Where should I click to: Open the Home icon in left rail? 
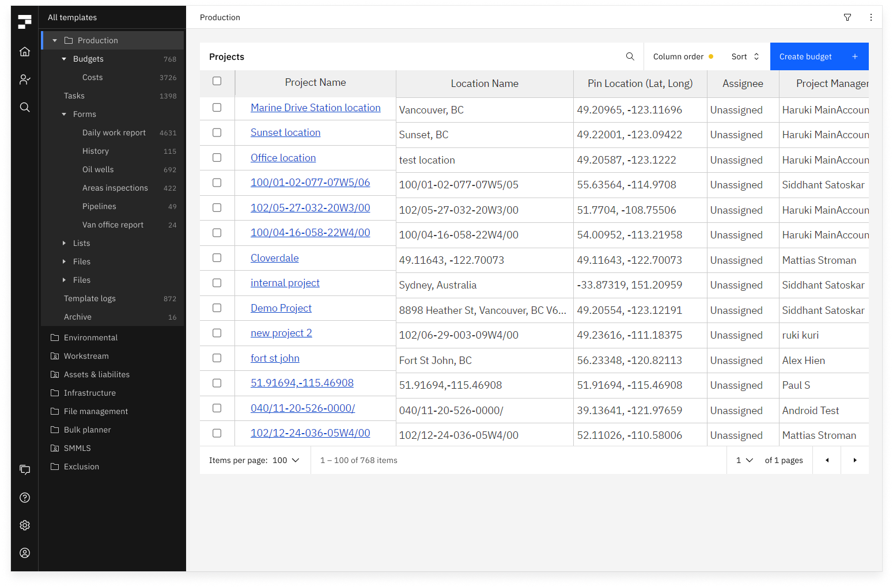(x=25, y=52)
